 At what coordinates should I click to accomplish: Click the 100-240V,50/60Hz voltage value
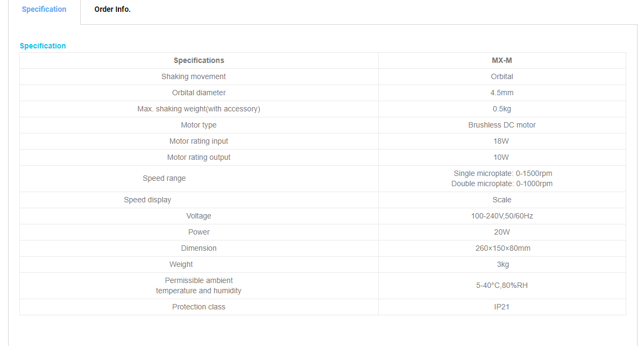point(502,216)
